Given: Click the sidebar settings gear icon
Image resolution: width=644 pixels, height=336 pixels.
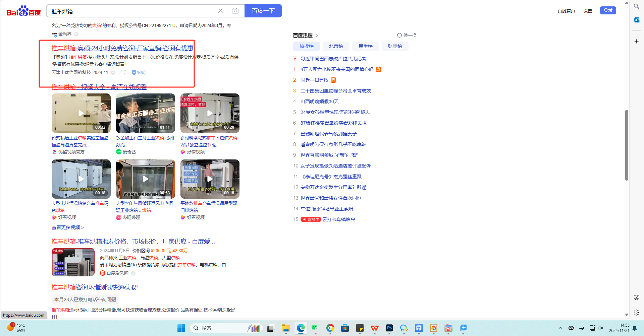Looking at the screenshot, I should click(x=636, y=312).
